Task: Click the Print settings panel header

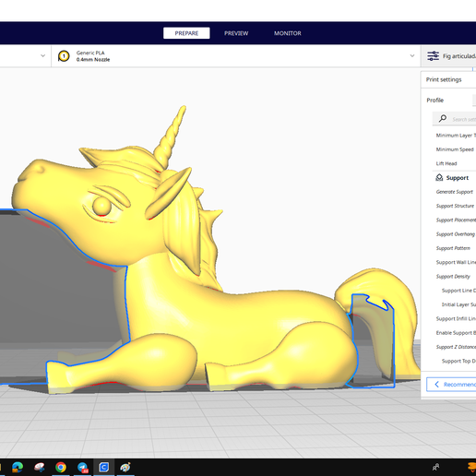Action: click(x=444, y=79)
